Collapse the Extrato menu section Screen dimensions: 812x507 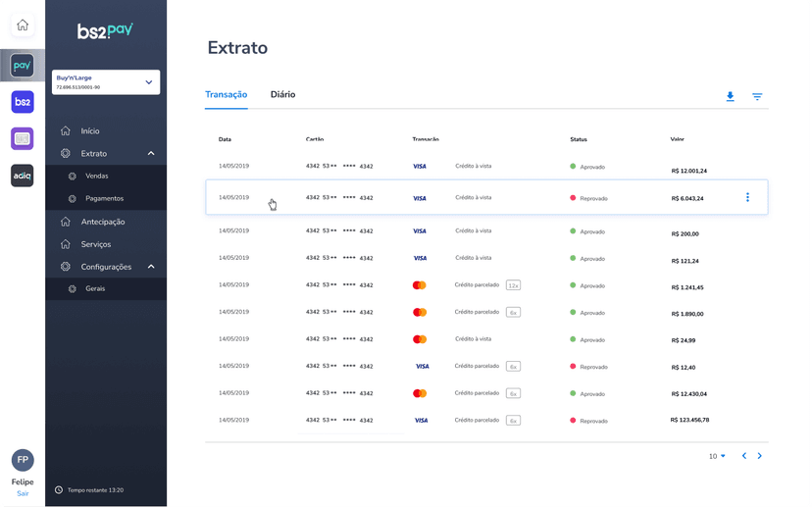click(x=151, y=154)
